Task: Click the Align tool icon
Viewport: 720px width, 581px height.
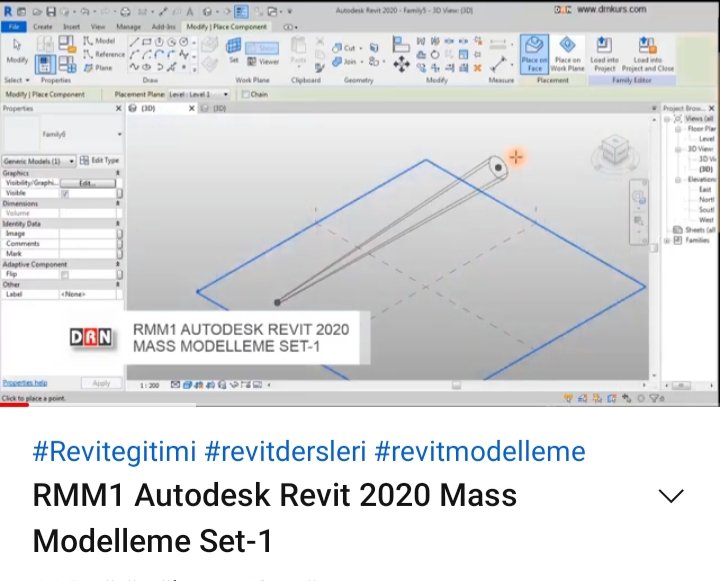Action: click(x=401, y=44)
